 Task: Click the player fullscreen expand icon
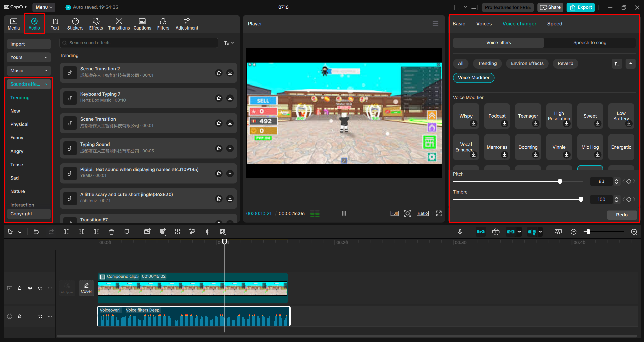(439, 213)
